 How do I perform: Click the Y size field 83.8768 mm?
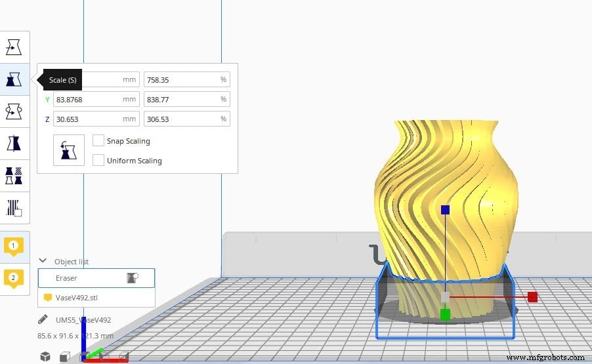[x=96, y=99]
